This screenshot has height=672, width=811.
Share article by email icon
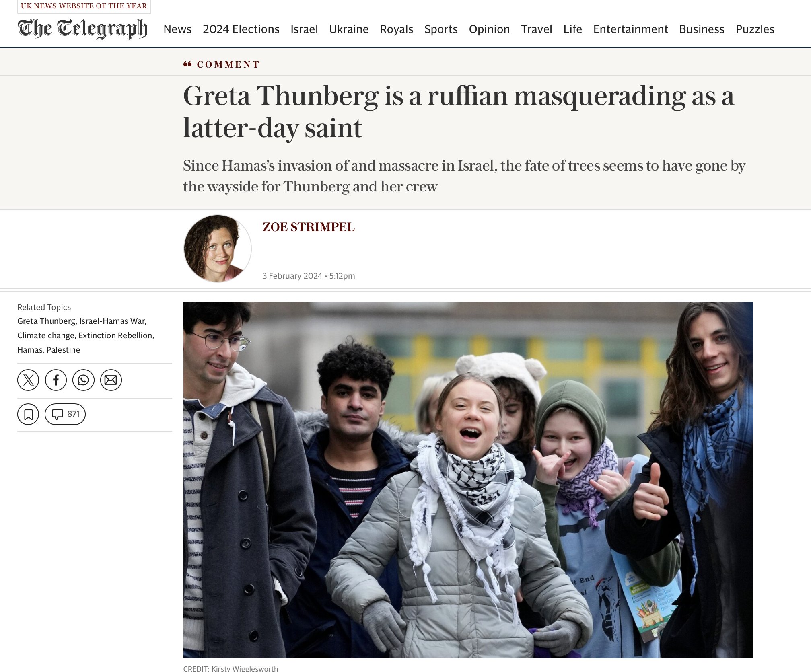coord(111,380)
